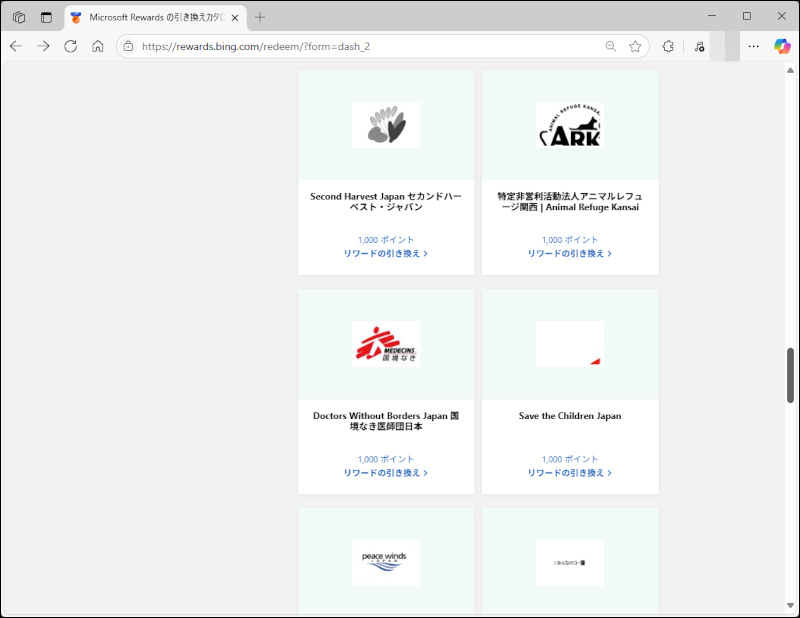800x618 pixels.
Task: Select the Microsoft Rewards tab
Action: pyautogui.click(x=155, y=17)
